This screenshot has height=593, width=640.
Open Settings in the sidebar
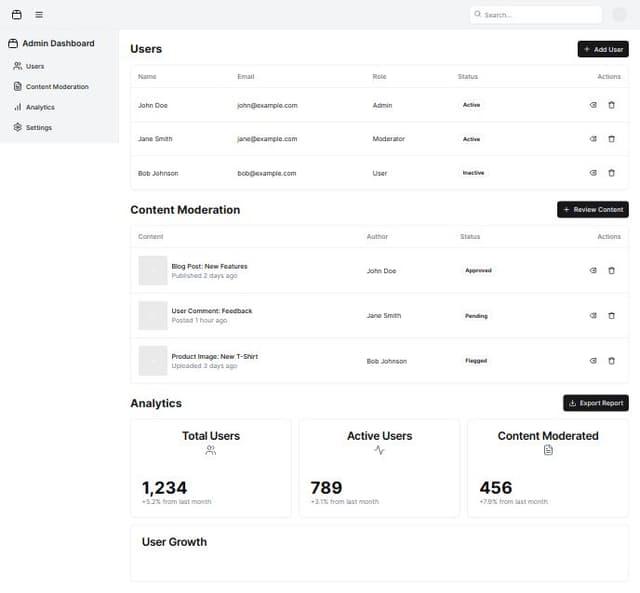click(x=33, y=127)
